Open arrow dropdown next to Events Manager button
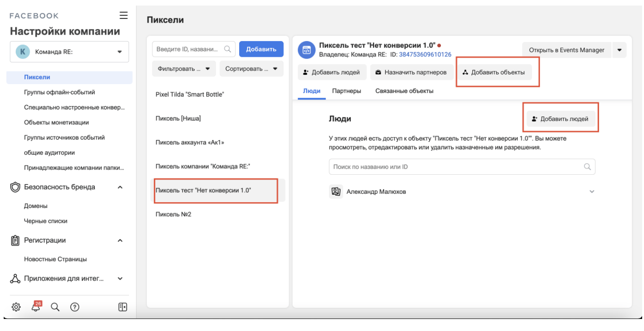Screen dimensions: 644x331 tap(619, 50)
